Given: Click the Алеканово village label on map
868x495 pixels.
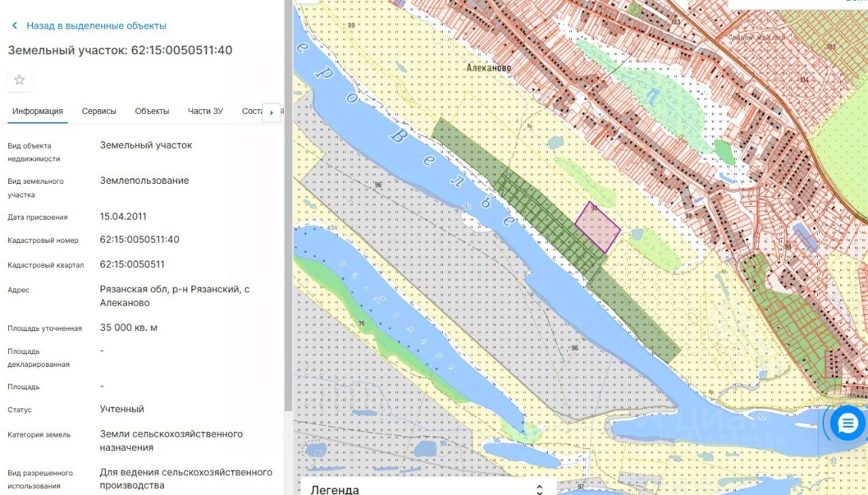Looking at the screenshot, I should click(488, 68).
